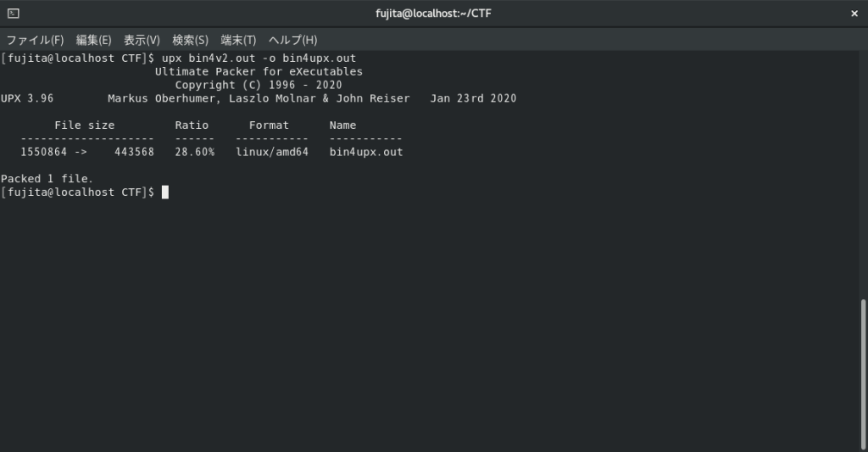Screen dimensions: 868x452
Task: Click the terminal icon in the title bar
Action: click(14, 14)
